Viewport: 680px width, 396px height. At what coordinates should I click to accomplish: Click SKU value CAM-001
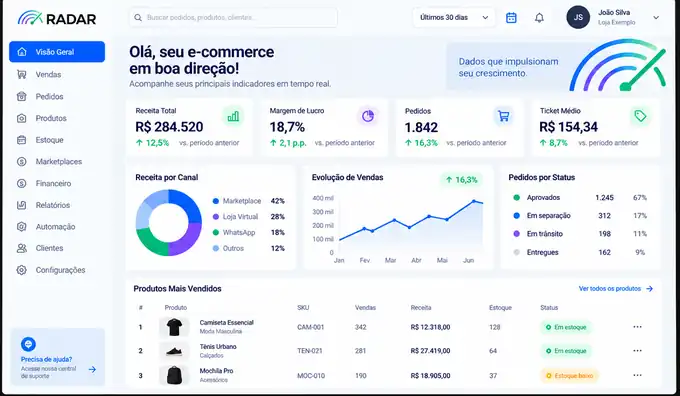[x=311, y=327]
